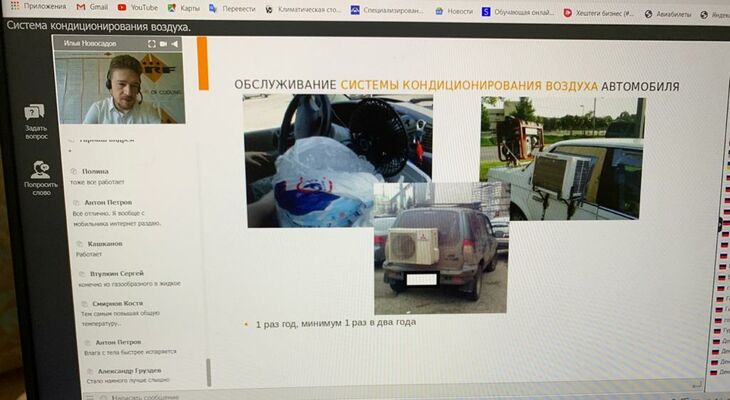Open the Обучающая онлай... bookmark
This screenshot has height=400, width=730.
pyautogui.click(x=518, y=12)
